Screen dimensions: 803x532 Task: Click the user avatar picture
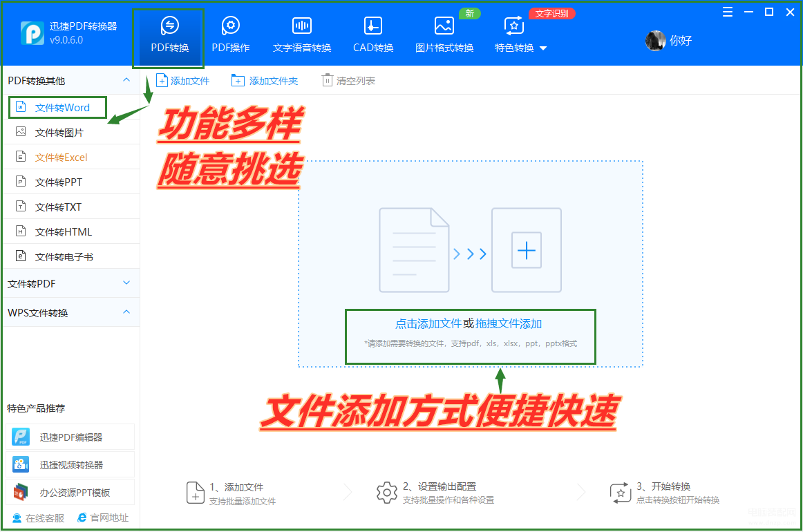coord(656,41)
